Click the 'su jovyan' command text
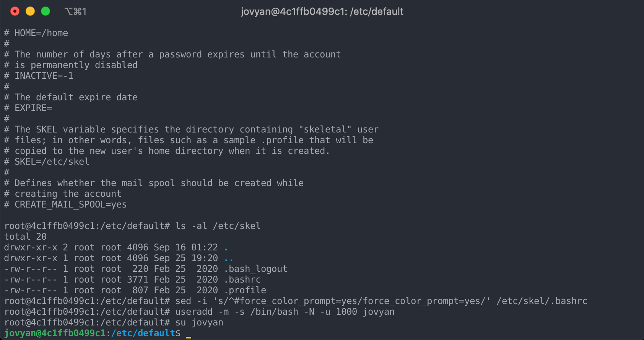 [x=199, y=322]
